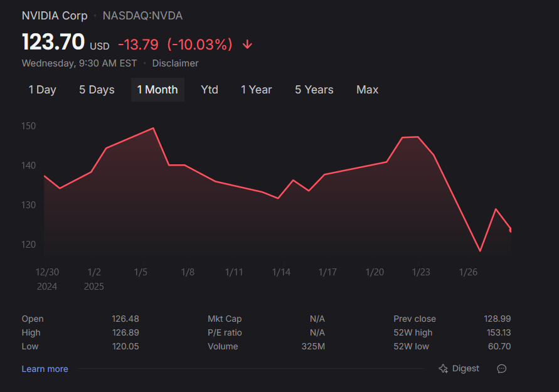
Task: Click the current price 123.70
Action: click(53, 43)
